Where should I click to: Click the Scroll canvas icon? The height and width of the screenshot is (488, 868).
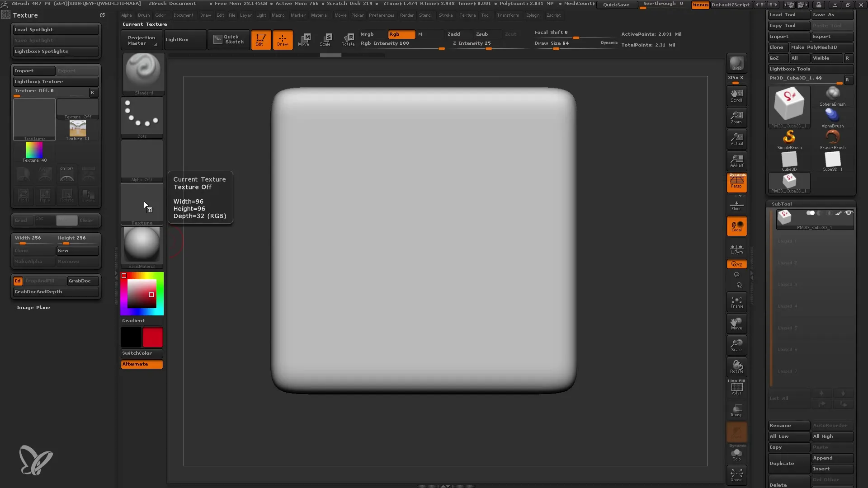pyautogui.click(x=736, y=95)
